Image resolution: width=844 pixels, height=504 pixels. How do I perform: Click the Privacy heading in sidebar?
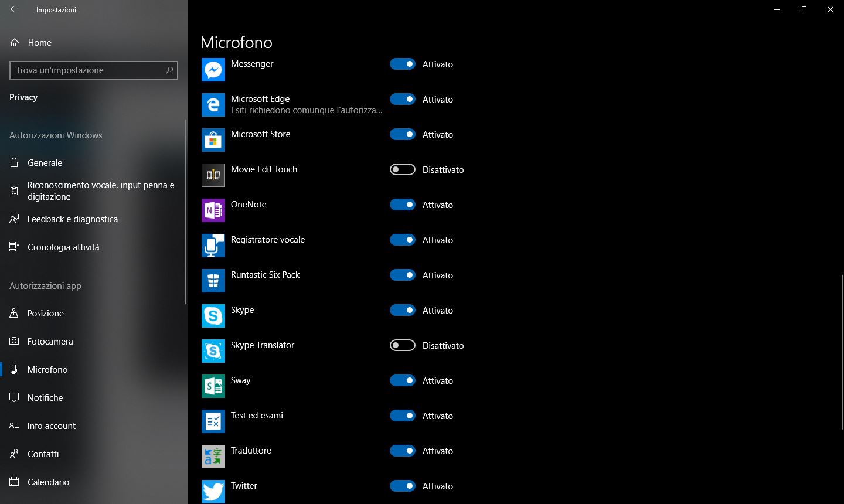click(23, 97)
